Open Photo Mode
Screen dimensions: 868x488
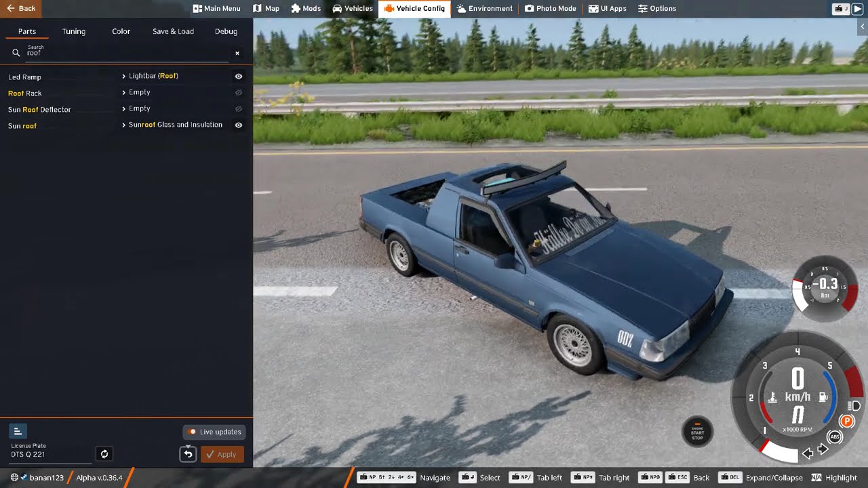pyautogui.click(x=550, y=8)
